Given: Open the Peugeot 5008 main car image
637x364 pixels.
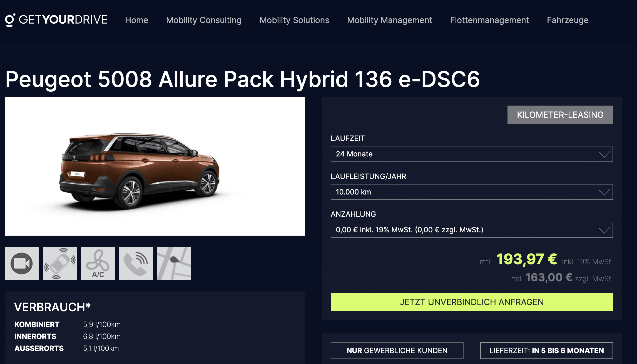Looking at the screenshot, I should click(155, 166).
